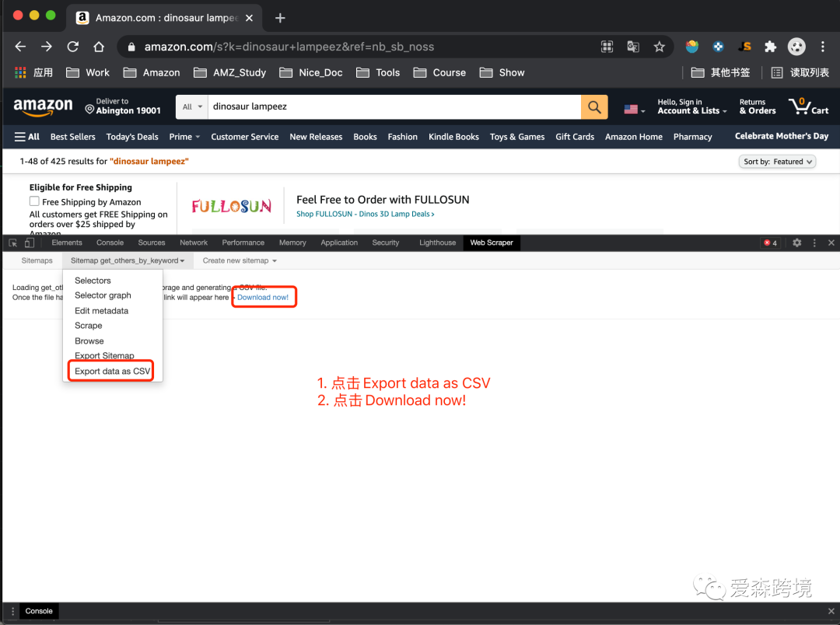Open Create new sitemap dropdown
This screenshot has width=840, height=625.
pyautogui.click(x=240, y=260)
